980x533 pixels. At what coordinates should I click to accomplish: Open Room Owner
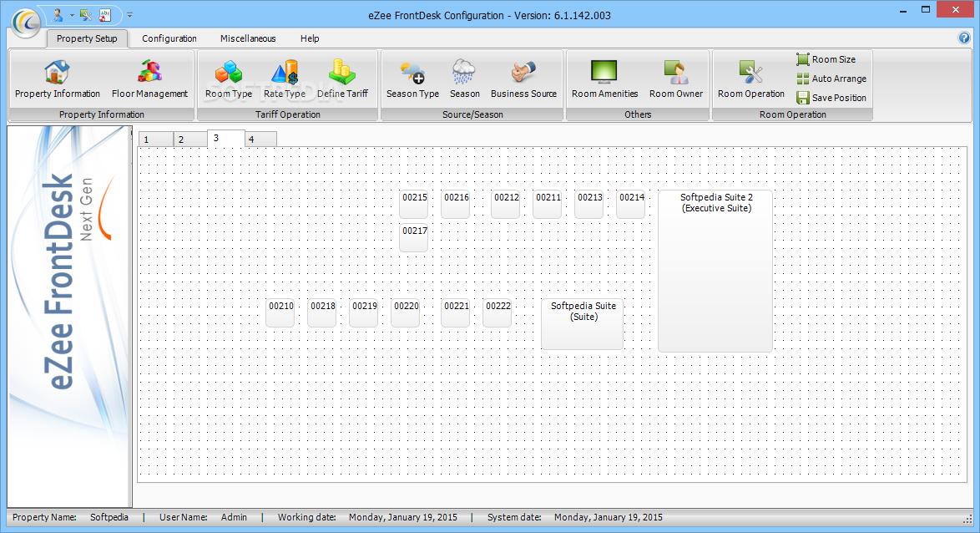point(676,79)
